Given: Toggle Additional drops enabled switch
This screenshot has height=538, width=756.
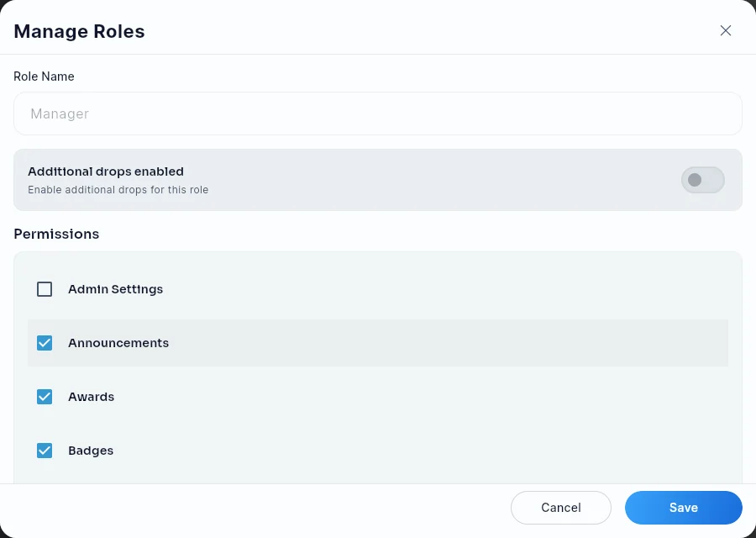Looking at the screenshot, I should 702,180.
